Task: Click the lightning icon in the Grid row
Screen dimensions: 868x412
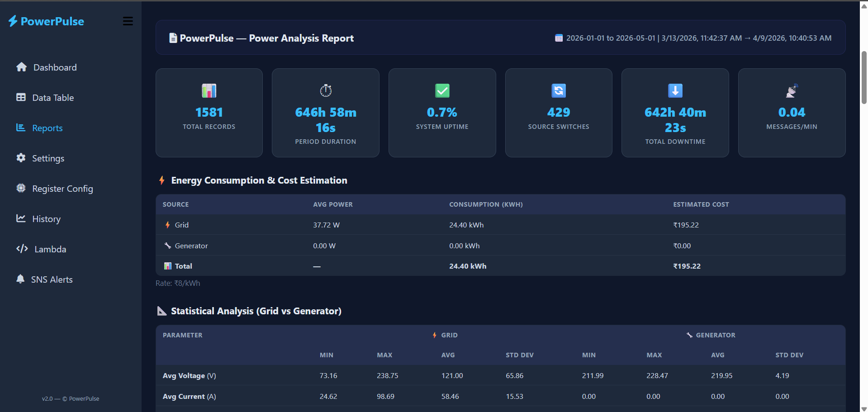Action: coord(168,225)
